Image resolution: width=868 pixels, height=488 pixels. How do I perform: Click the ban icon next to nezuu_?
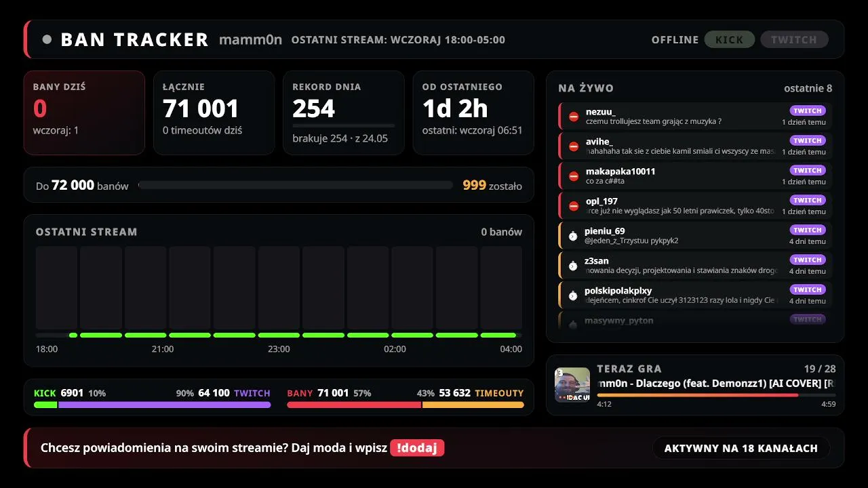[x=574, y=117]
